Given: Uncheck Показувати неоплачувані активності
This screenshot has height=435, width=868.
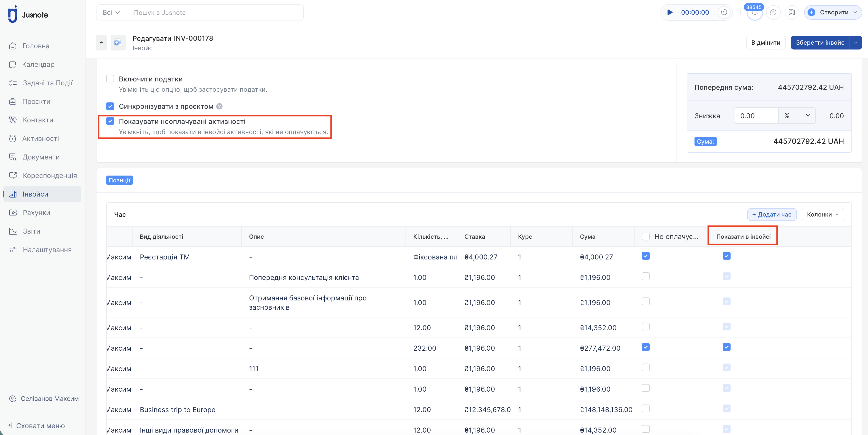Looking at the screenshot, I should 110,121.
